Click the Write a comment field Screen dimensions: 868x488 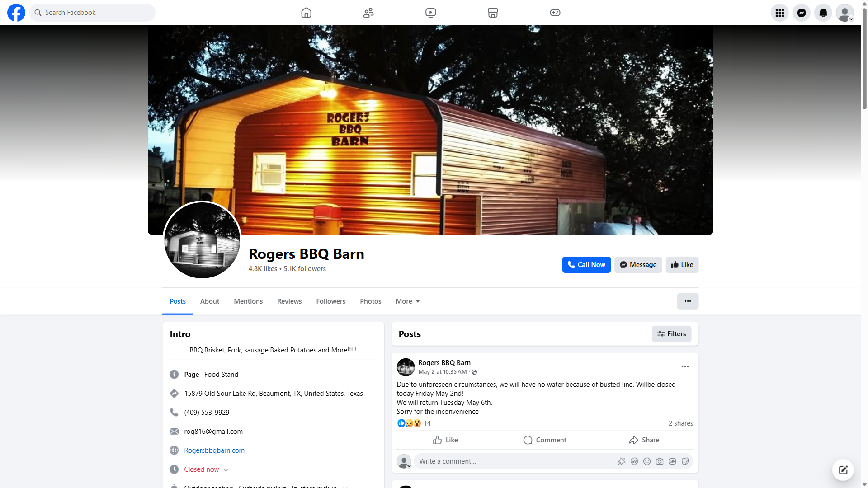515,461
